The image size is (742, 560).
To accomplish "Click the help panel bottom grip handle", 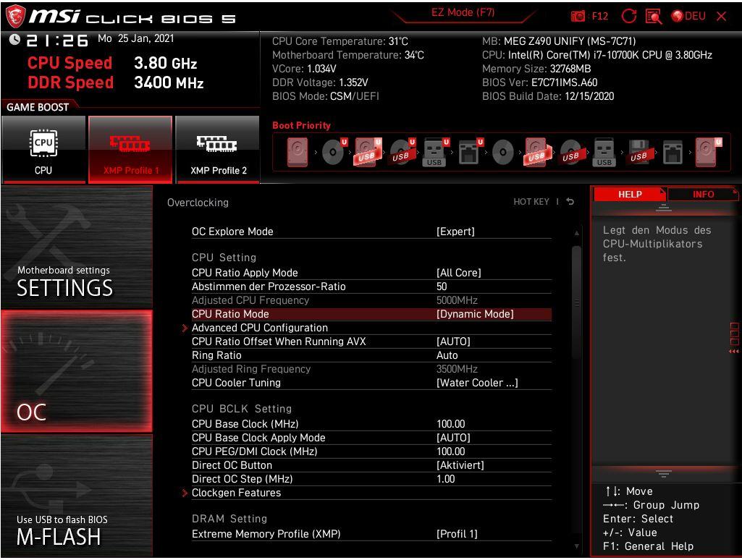I will 663,473.
